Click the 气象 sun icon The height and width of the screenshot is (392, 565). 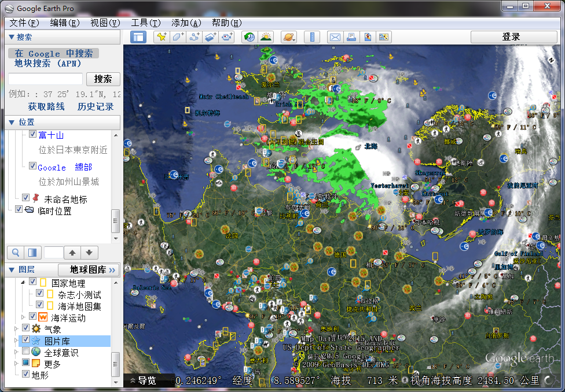pyautogui.click(x=36, y=329)
